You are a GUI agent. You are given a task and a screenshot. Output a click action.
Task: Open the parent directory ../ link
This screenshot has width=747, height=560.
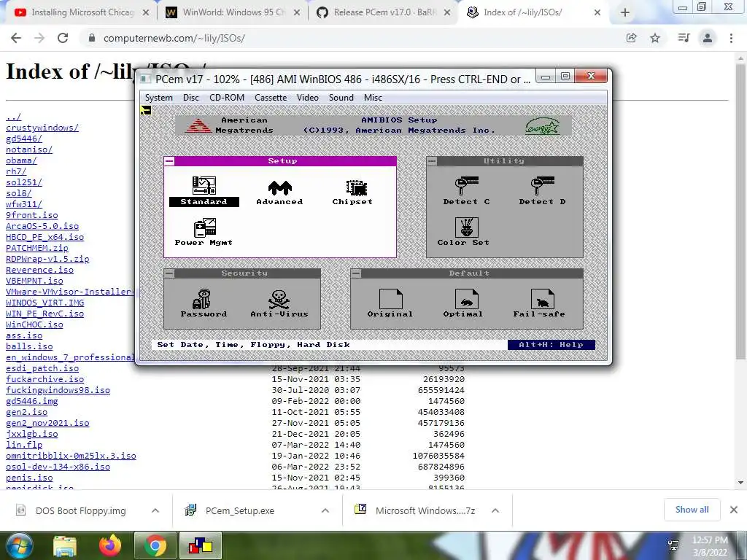(x=13, y=117)
